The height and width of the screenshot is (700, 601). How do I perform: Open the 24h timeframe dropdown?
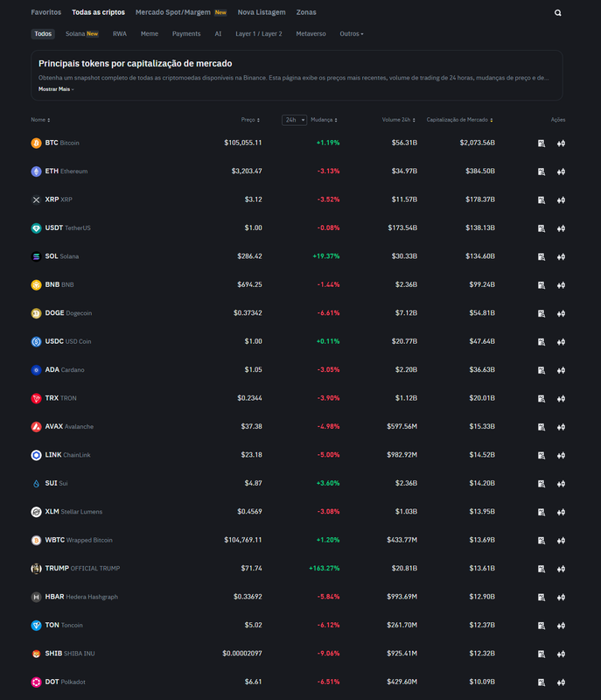(295, 120)
